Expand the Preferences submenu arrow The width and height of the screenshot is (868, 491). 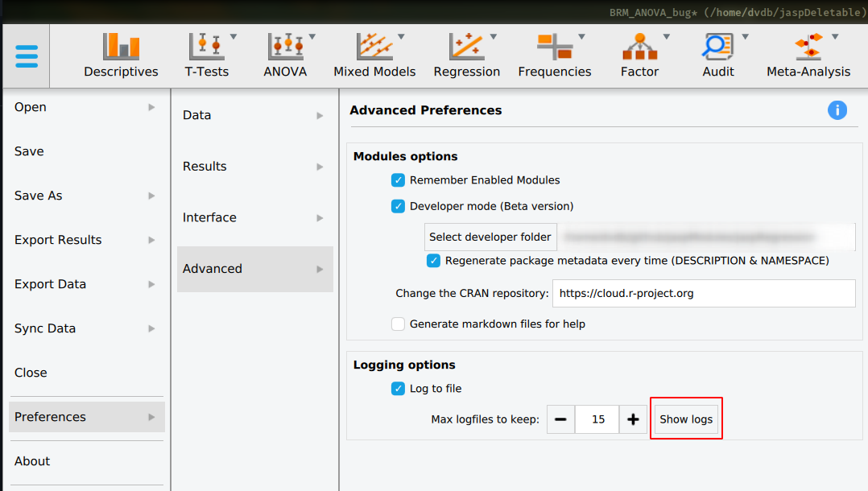click(153, 417)
